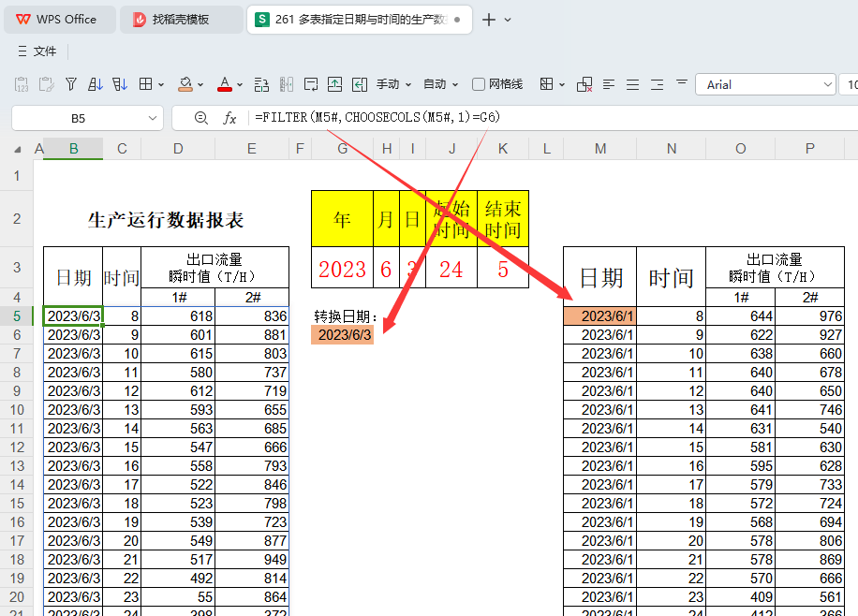Image resolution: width=858 pixels, height=616 pixels.
Task: Select cell B5 with 2023/6/3
Action: click(x=73, y=316)
